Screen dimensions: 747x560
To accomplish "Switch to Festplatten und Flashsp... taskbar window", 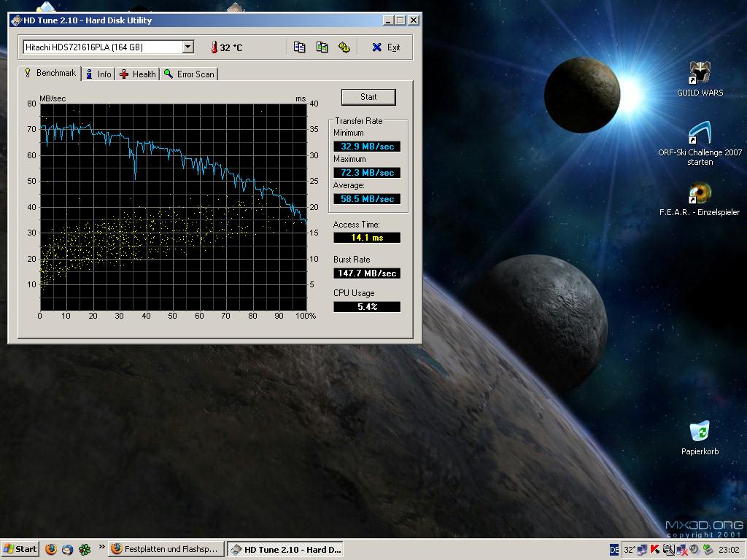I will click(x=166, y=549).
